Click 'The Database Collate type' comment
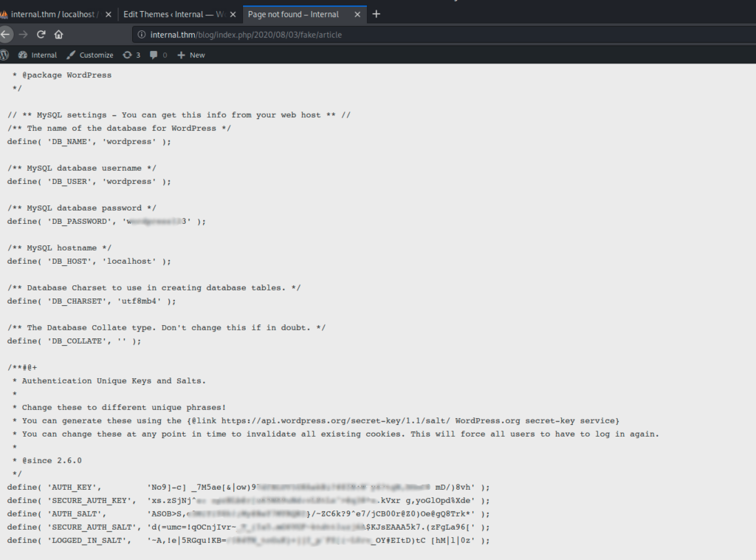The width and height of the screenshot is (756, 560). click(x=166, y=328)
